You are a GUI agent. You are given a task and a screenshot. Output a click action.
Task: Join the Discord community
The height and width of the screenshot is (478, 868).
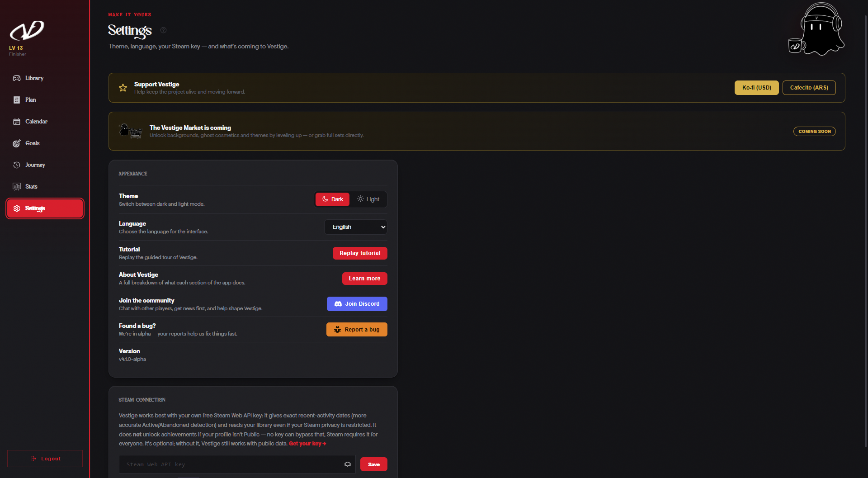[357, 304]
